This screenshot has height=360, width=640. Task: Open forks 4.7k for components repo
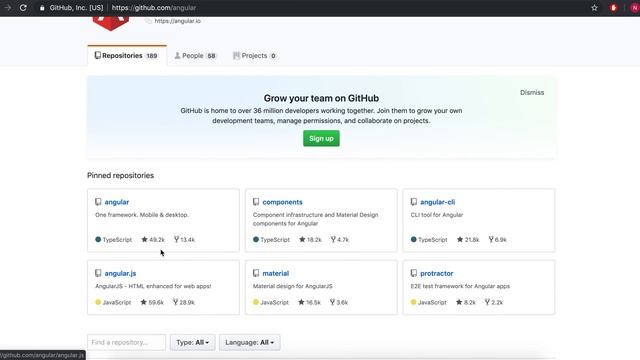pyautogui.click(x=340, y=240)
